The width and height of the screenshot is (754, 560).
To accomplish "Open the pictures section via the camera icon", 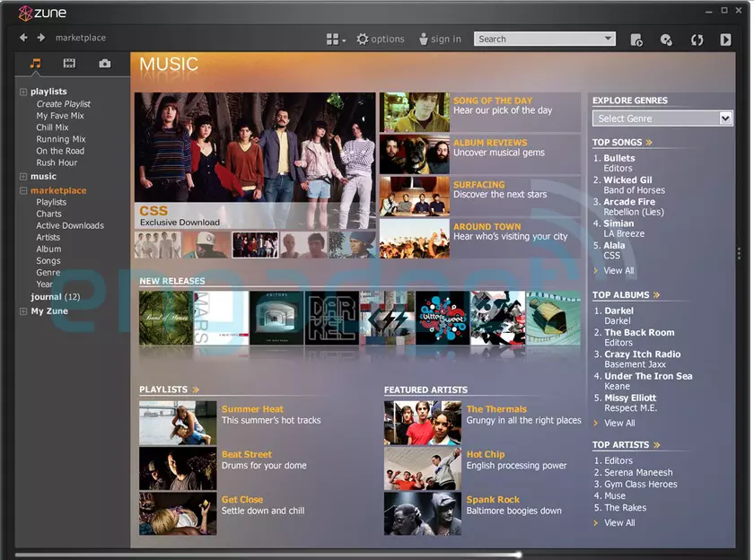I will [104, 63].
